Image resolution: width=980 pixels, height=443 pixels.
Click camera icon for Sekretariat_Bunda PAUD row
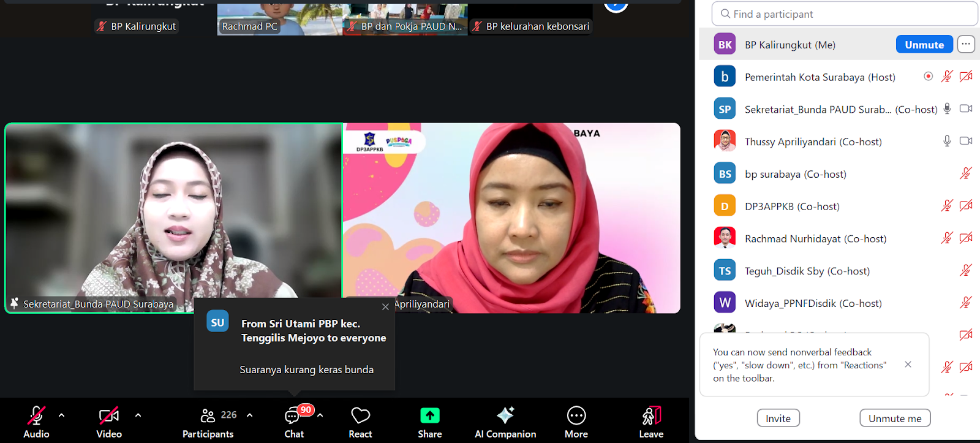tap(966, 108)
